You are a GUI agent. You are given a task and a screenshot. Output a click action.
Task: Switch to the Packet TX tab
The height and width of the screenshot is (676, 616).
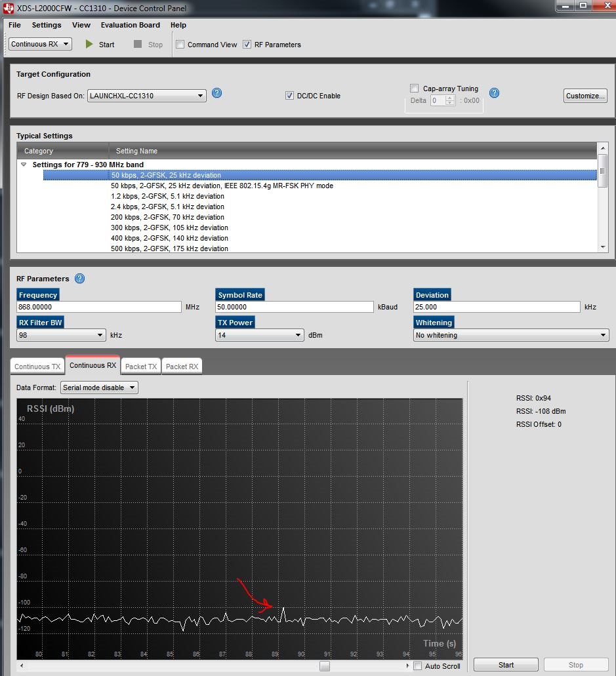[x=141, y=367]
